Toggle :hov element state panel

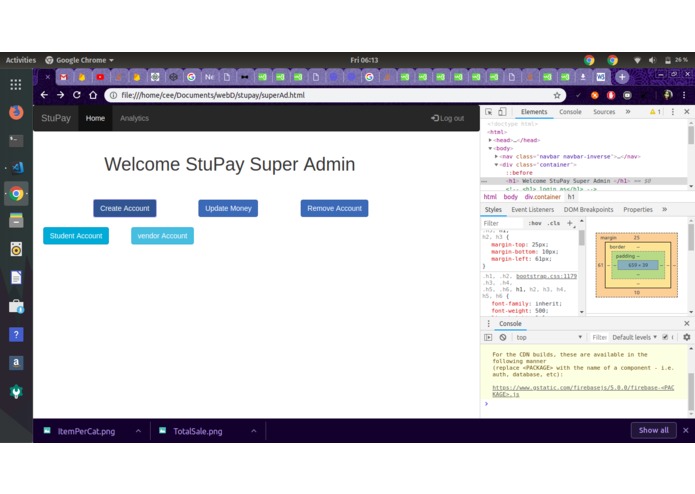click(535, 223)
